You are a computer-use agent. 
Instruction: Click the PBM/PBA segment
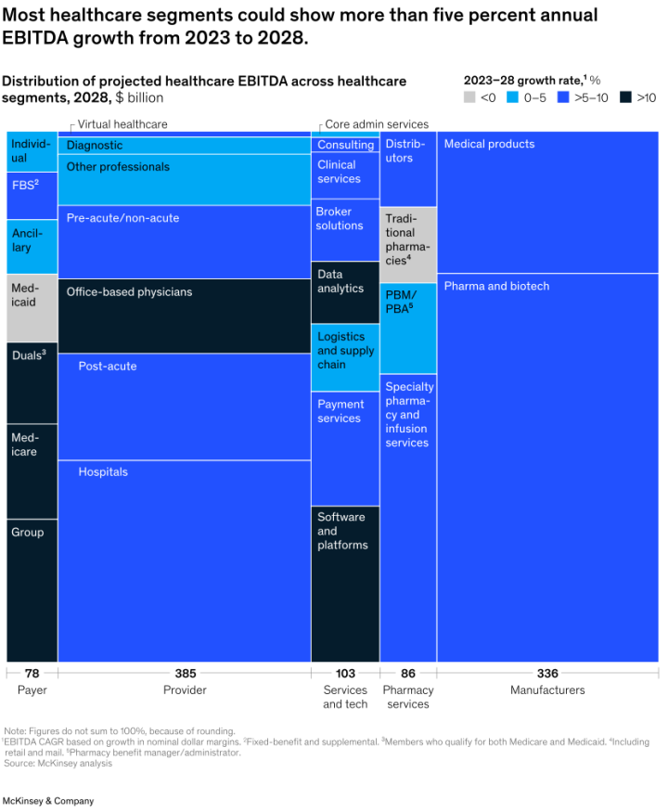(408, 329)
